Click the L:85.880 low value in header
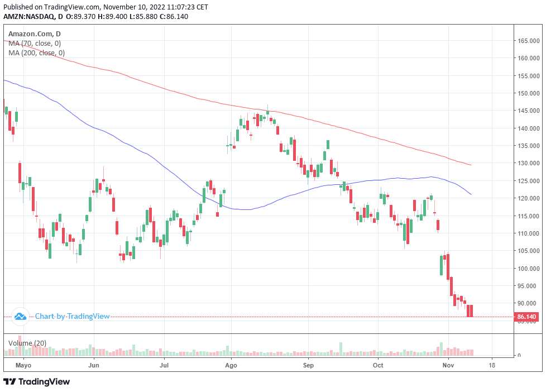 [x=143, y=17]
